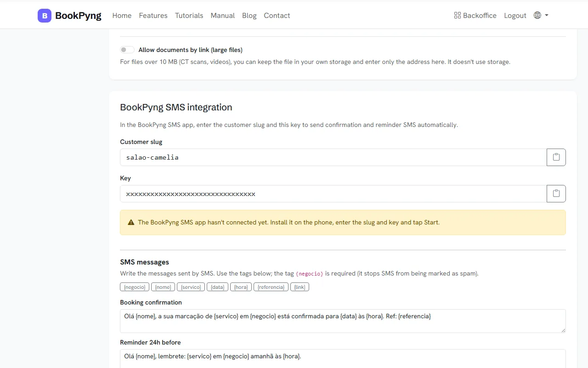Copy the SMS key to clipboard
The image size is (588, 368).
(556, 194)
